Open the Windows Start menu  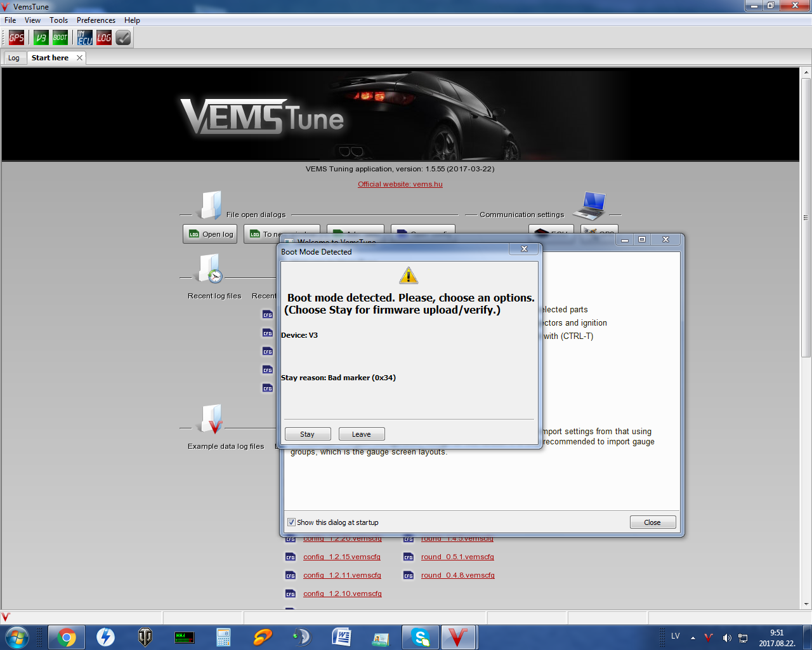17,637
